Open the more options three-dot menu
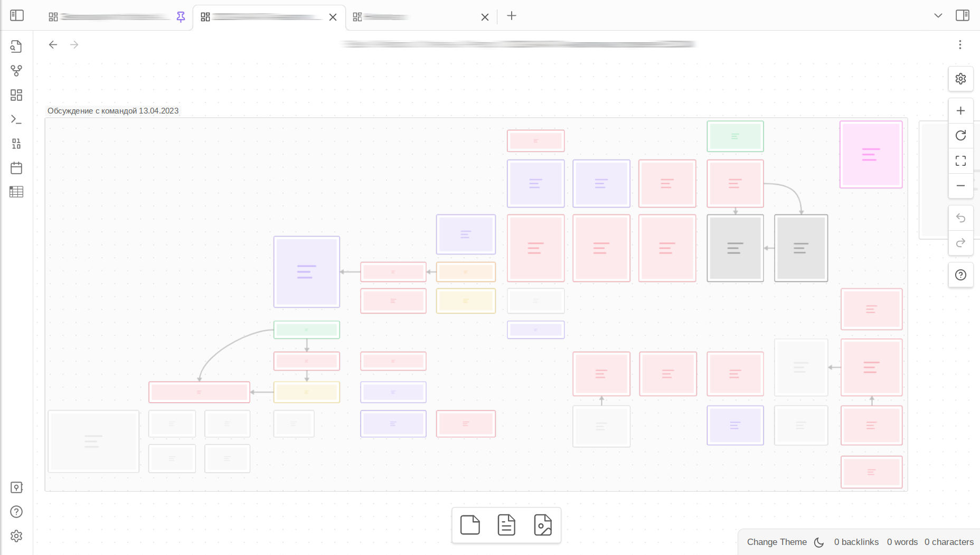 pos(960,45)
